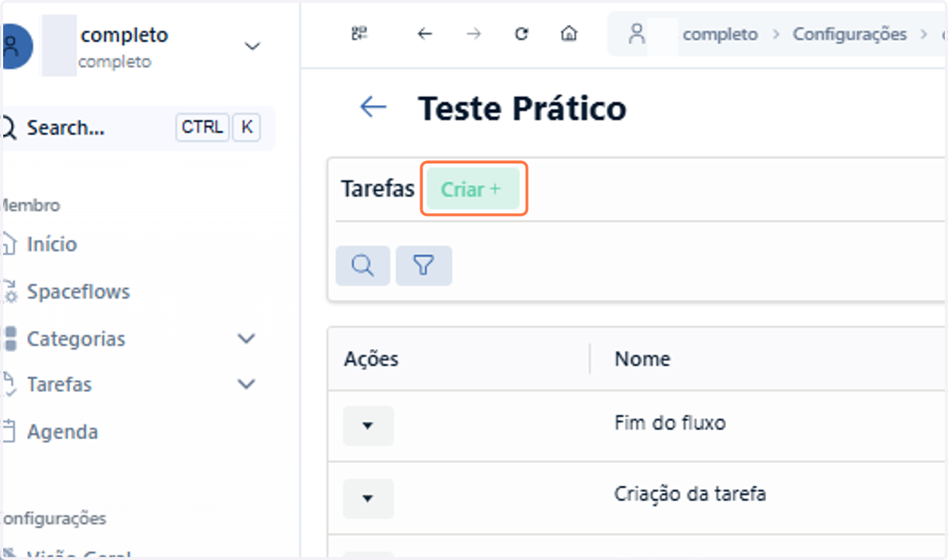Click completo in the breadcrumb
This screenshot has height=560, width=948.
720,34
